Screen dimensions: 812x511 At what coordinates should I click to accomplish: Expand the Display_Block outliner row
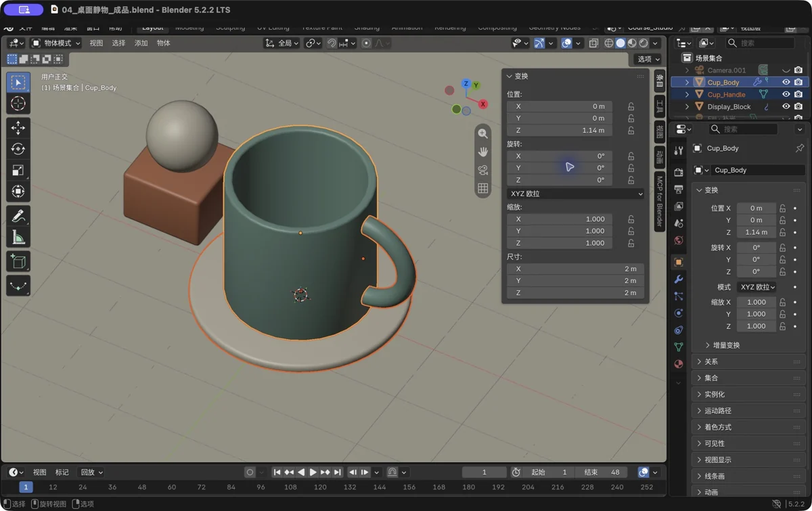(x=687, y=107)
